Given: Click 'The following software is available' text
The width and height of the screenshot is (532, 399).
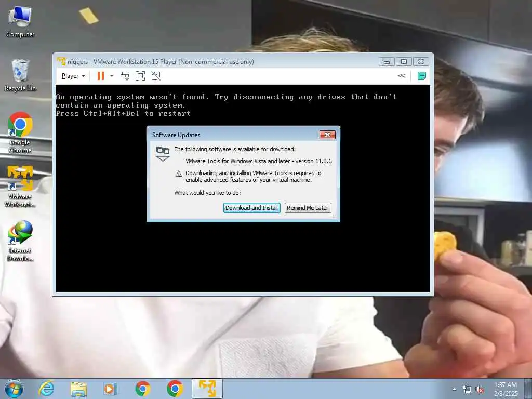Looking at the screenshot, I should (235, 149).
